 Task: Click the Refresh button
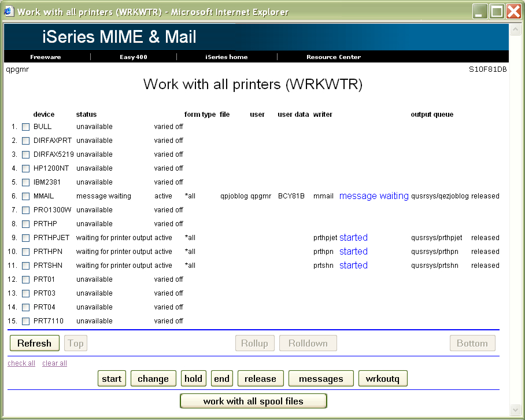(x=35, y=343)
